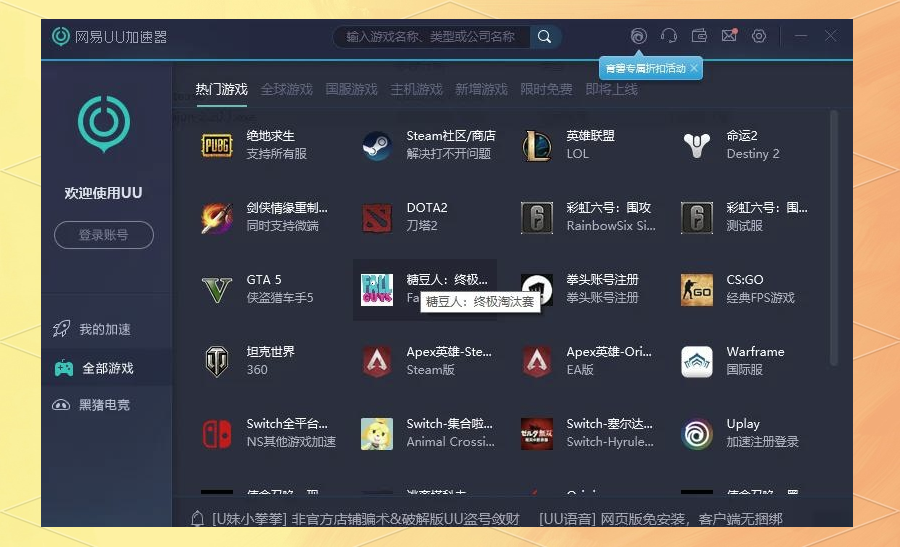Click the 网易UU加速器 title logo
900x547 pixels.
(110, 37)
